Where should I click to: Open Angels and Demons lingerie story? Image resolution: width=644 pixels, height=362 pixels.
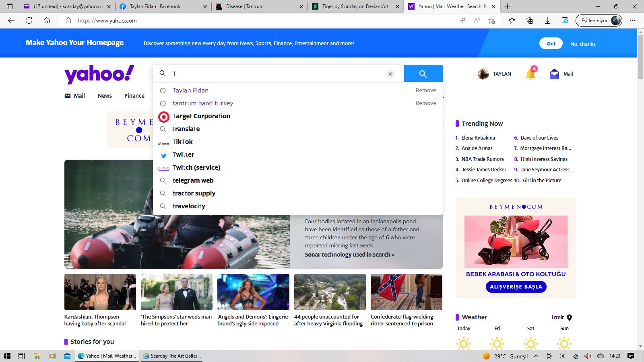(253, 292)
